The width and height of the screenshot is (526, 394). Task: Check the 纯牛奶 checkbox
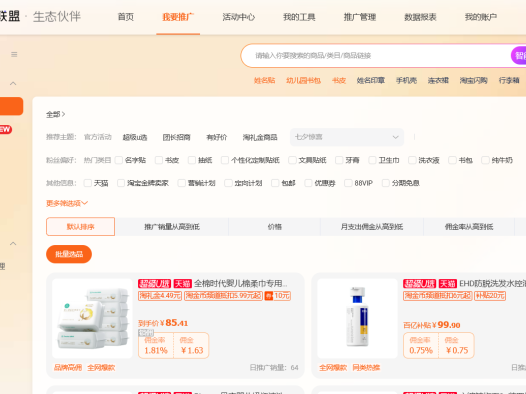pos(485,160)
